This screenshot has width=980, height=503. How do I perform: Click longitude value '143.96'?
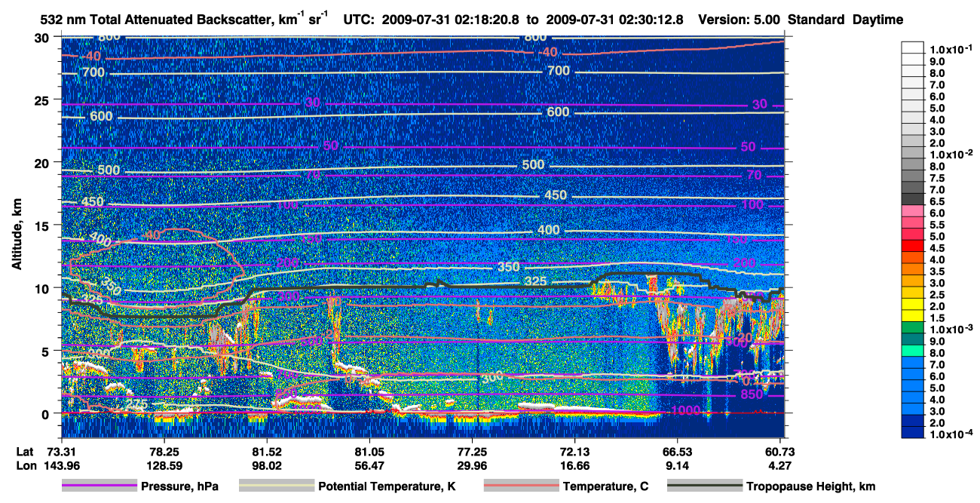[62, 465]
